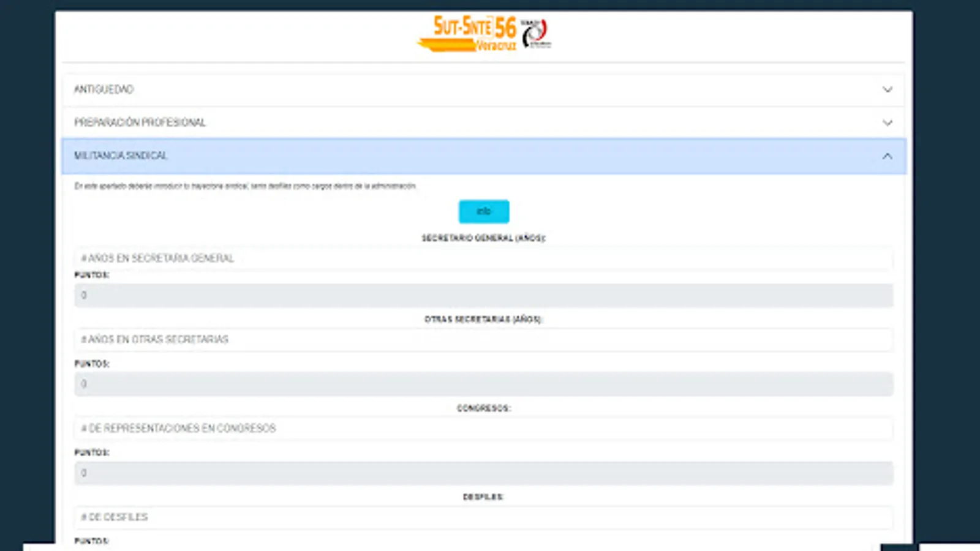
Task: Expand the ANTIGUEDAD accordion section
Action: coord(429,89)
